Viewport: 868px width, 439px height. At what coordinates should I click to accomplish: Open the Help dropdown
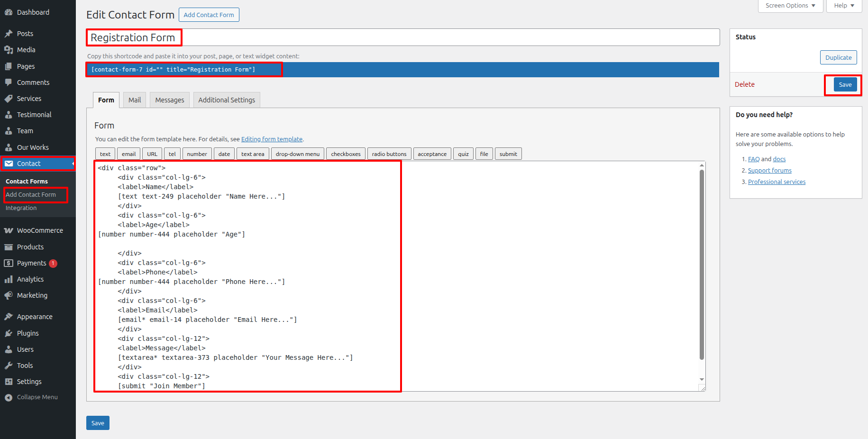pos(844,6)
